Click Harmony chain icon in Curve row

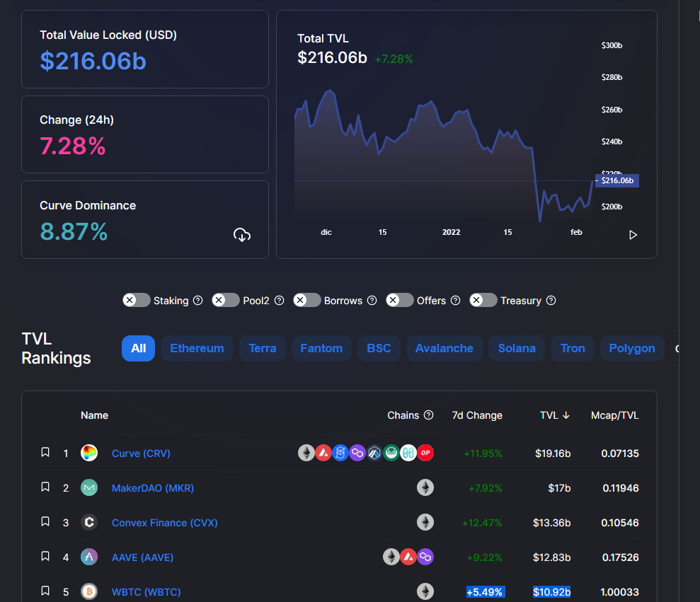point(408,453)
